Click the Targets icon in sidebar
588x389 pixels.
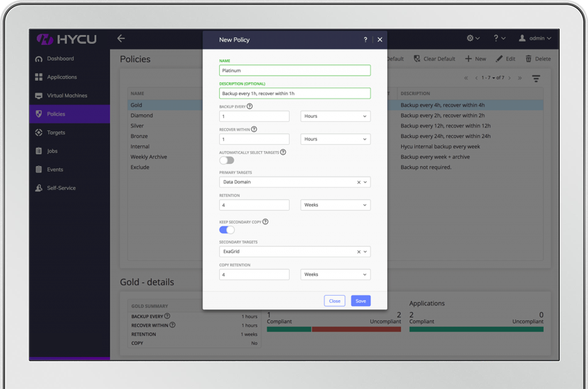click(38, 133)
